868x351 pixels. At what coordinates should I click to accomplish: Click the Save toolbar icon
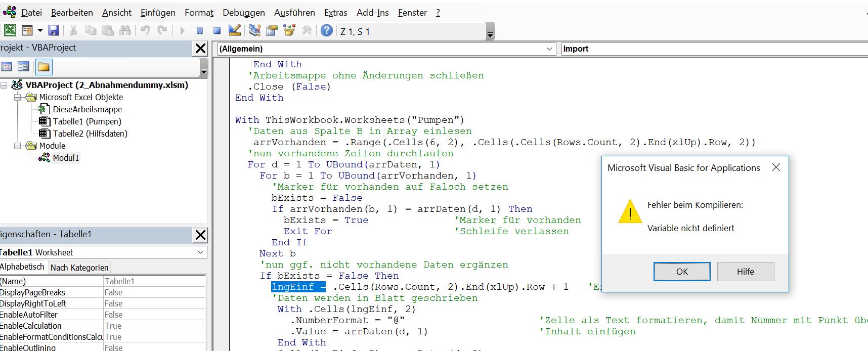(x=54, y=31)
